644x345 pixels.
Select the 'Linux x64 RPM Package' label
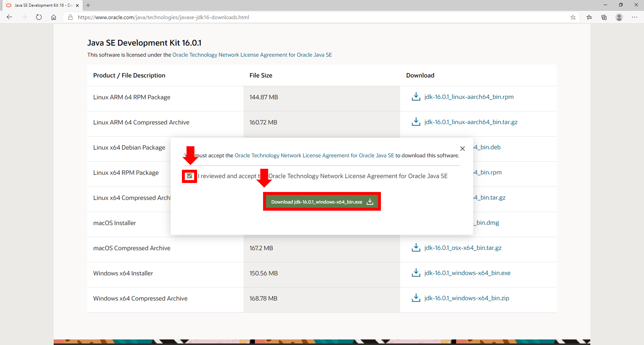(126, 173)
